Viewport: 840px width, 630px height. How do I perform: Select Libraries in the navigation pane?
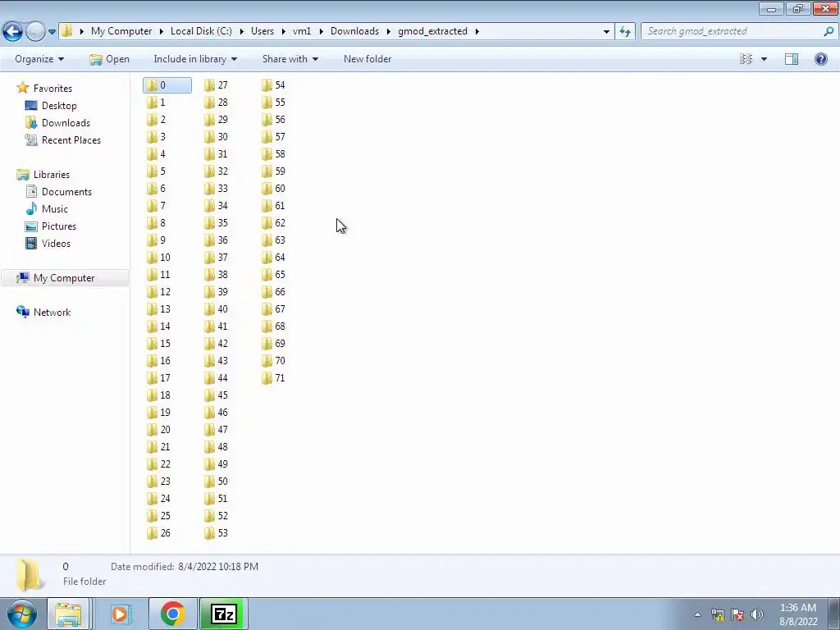coord(43,175)
